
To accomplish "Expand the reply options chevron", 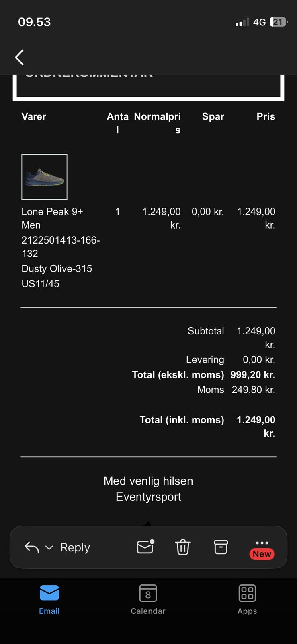I will 49,547.
